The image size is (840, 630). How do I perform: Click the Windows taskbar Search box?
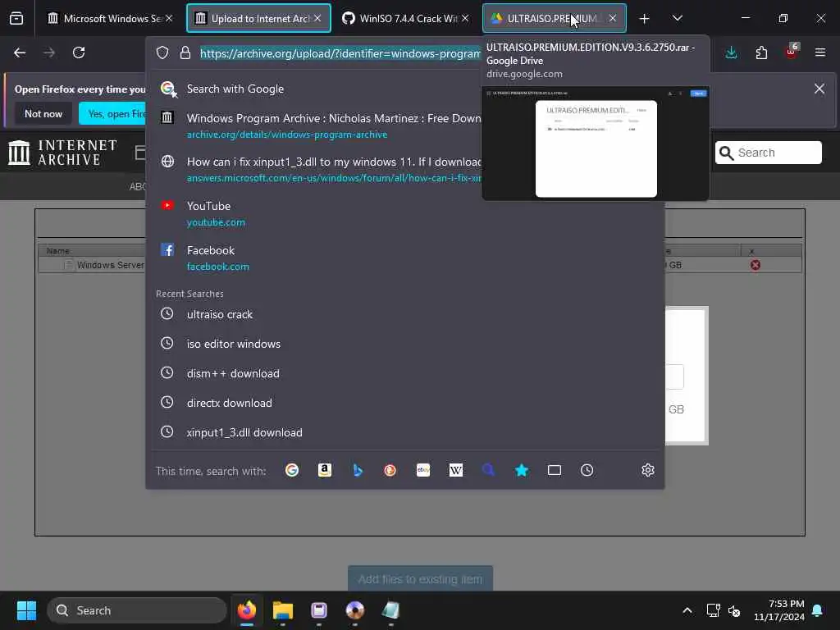click(137, 610)
